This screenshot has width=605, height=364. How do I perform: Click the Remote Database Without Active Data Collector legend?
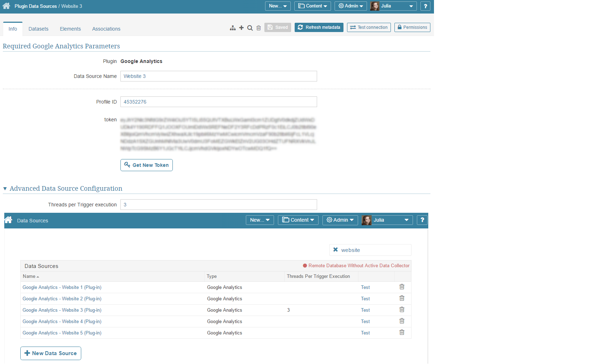[x=356, y=266]
